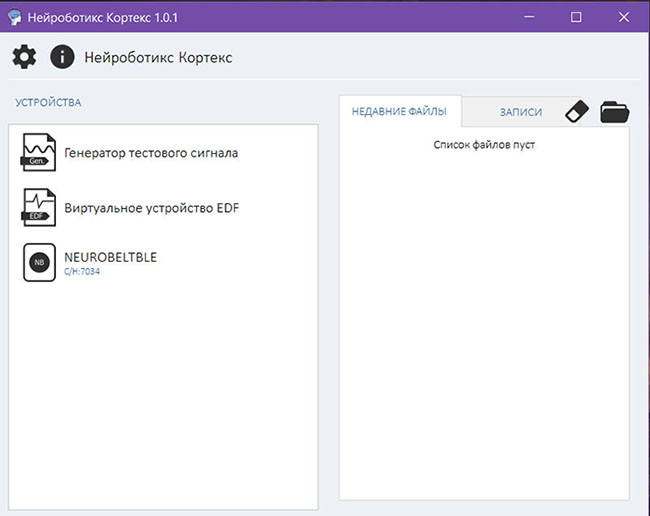Close the Нейроботикс Кортекс window

[x=623, y=16]
